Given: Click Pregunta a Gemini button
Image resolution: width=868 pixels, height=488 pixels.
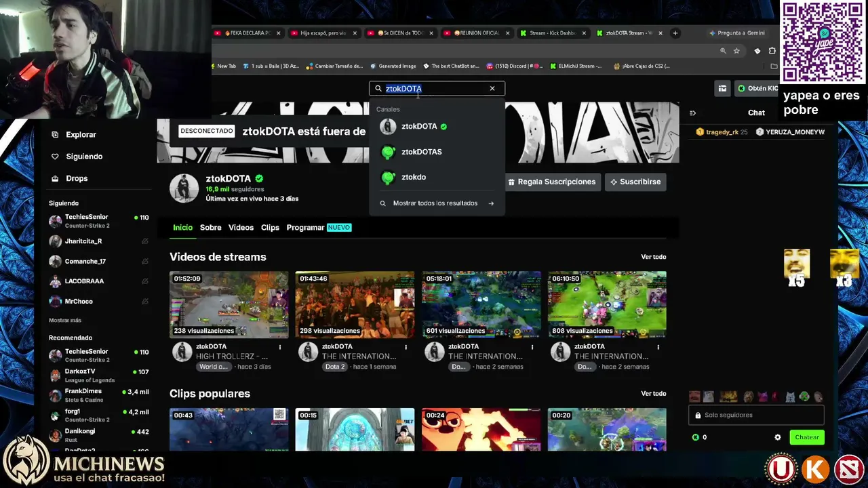Looking at the screenshot, I should point(737,33).
